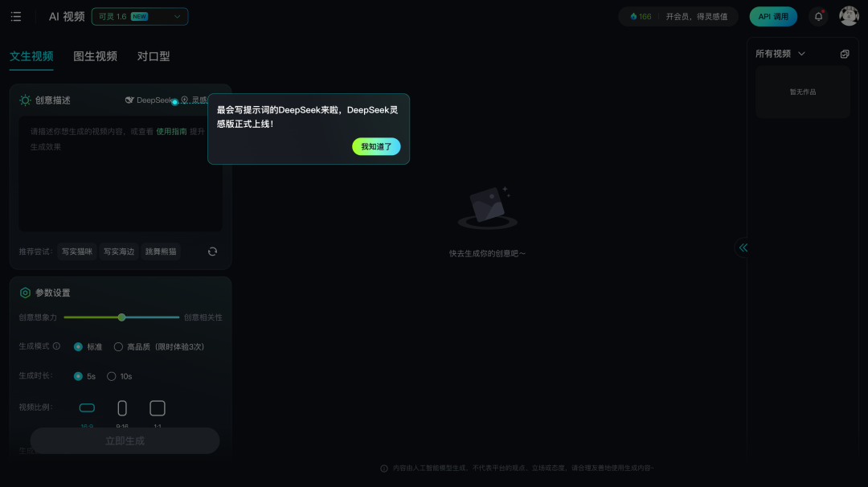Click the DeepSeek option
This screenshot has width=868, height=487.
pyautogui.click(x=149, y=100)
